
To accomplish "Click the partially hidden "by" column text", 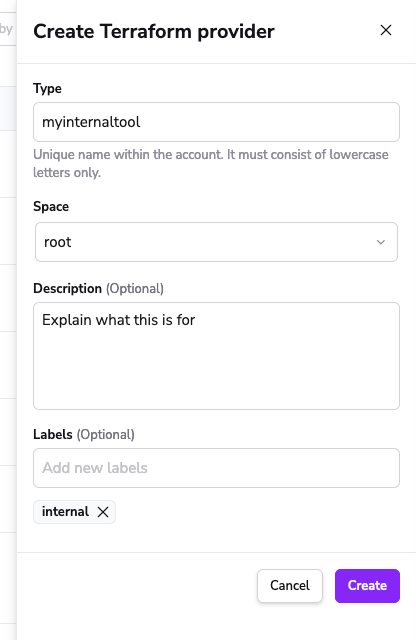I will (x=7, y=29).
